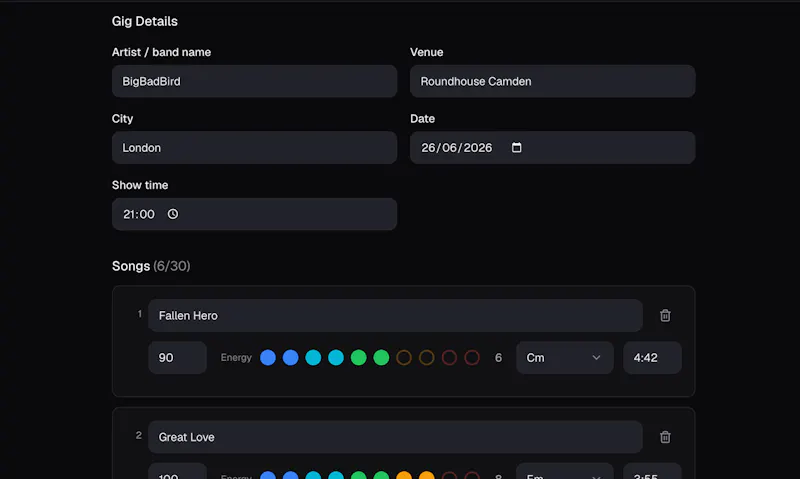Set Fallen Hero energy to level 10

[x=472, y=358]
